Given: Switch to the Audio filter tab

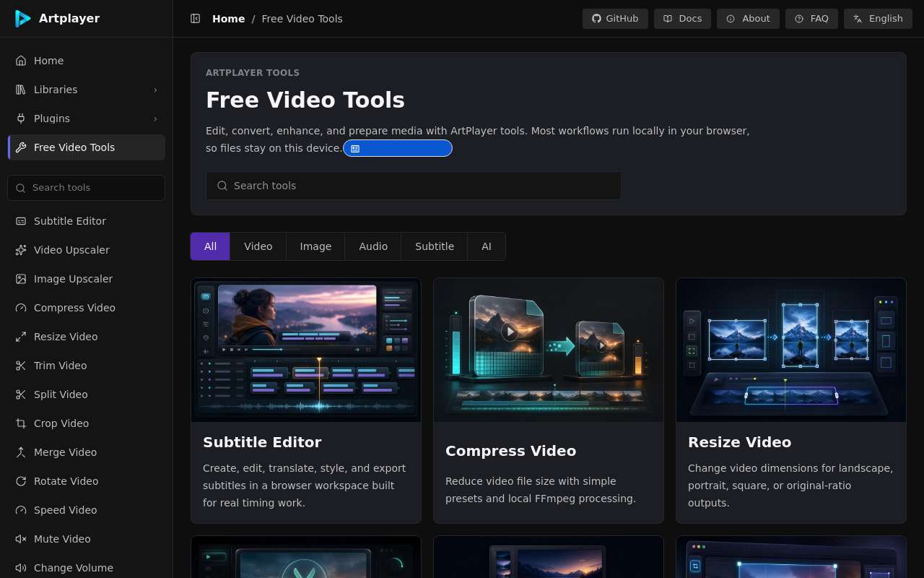Looking at the screenshot, I should pos(373,246).
